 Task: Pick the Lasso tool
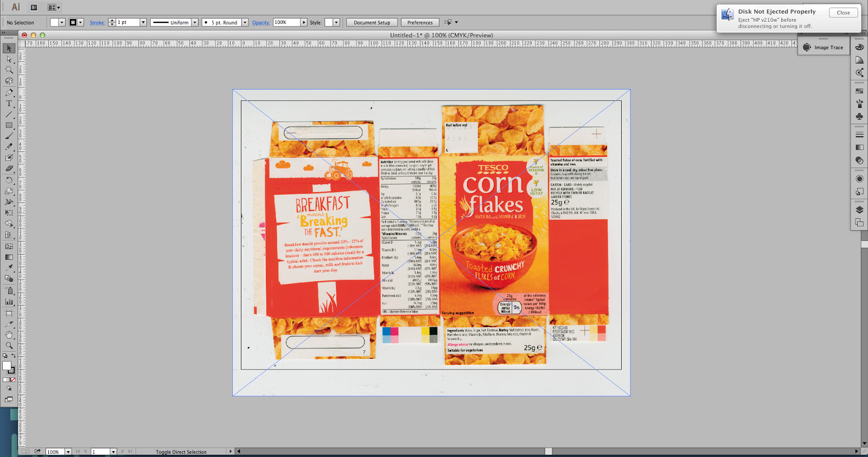click(9, 81)
